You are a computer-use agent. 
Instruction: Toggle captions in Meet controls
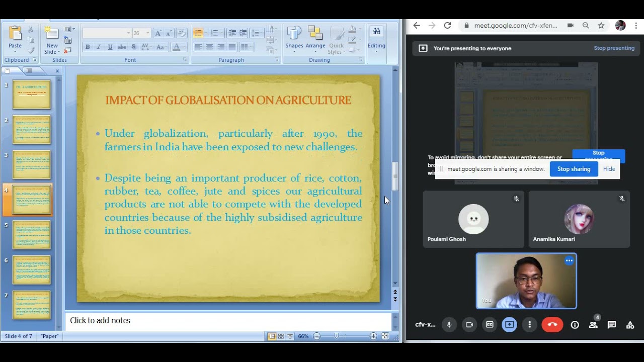(490, 325)
